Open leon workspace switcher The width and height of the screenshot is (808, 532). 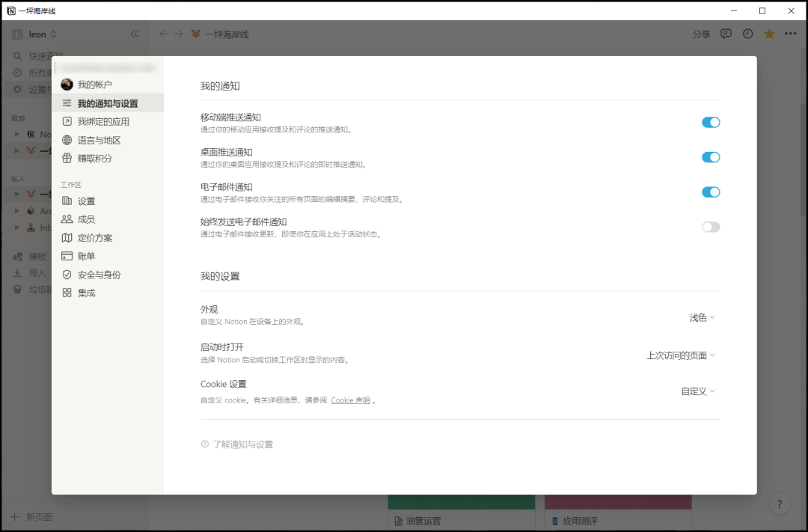34,34
